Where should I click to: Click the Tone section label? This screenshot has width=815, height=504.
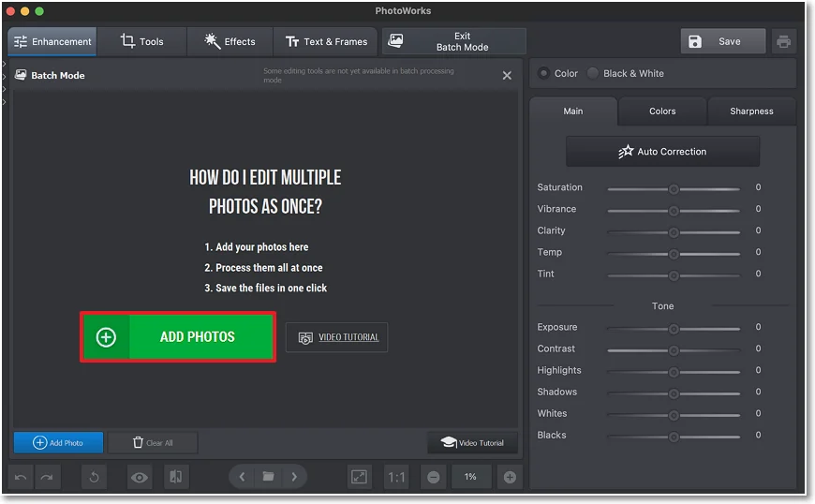(x=662, y=306)
